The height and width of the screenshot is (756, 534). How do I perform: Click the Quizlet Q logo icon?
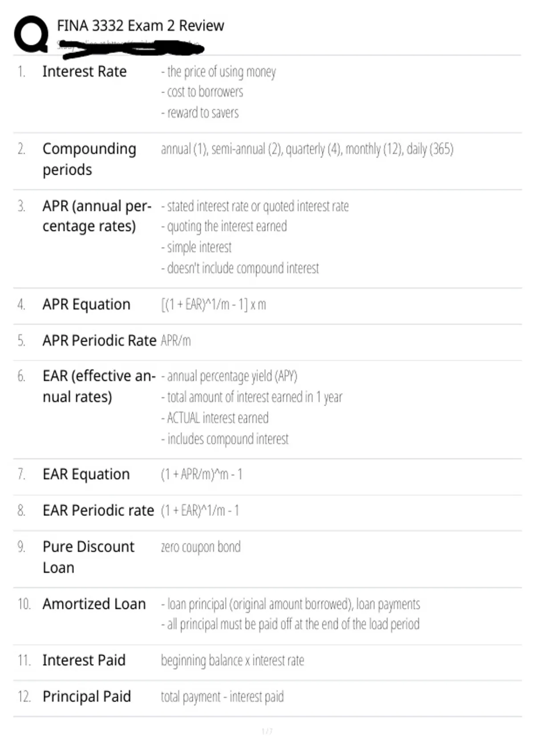31,34
